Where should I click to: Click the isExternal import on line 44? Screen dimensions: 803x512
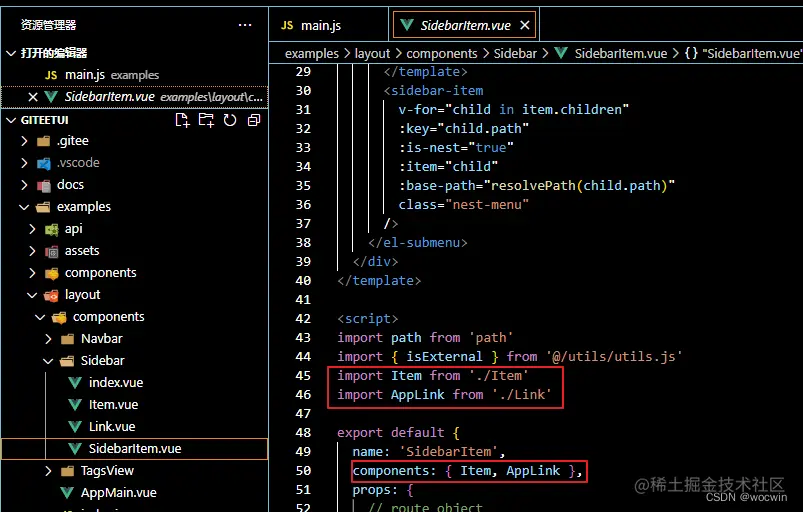click(x=445, y=357)
